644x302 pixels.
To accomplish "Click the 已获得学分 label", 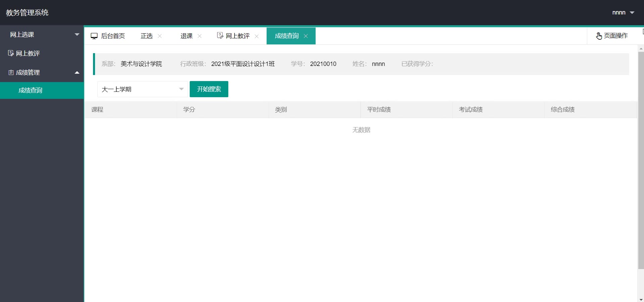I will click(x=417, y=64).
